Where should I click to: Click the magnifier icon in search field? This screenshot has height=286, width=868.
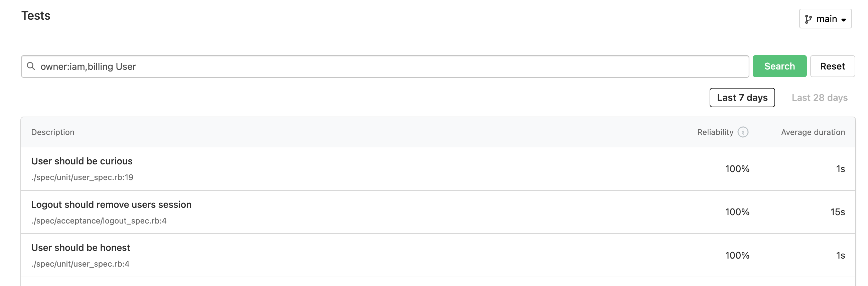point(31,66)
